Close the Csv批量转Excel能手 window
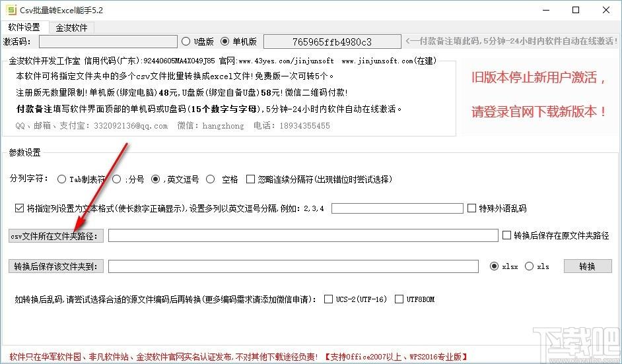Viewport: 622px width, 364px height. (606, 10)
